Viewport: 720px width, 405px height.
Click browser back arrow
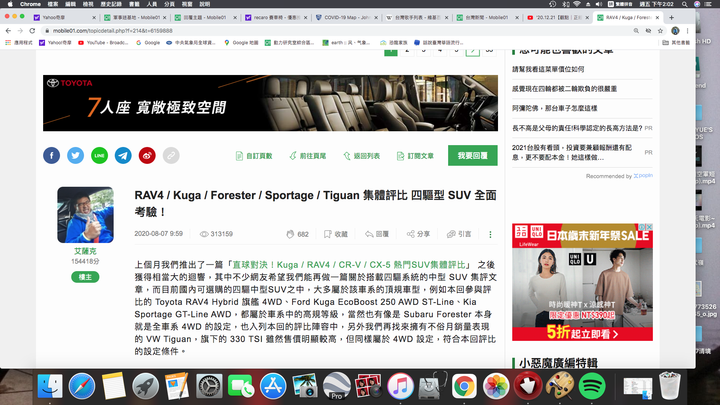(x=8, y=31)
